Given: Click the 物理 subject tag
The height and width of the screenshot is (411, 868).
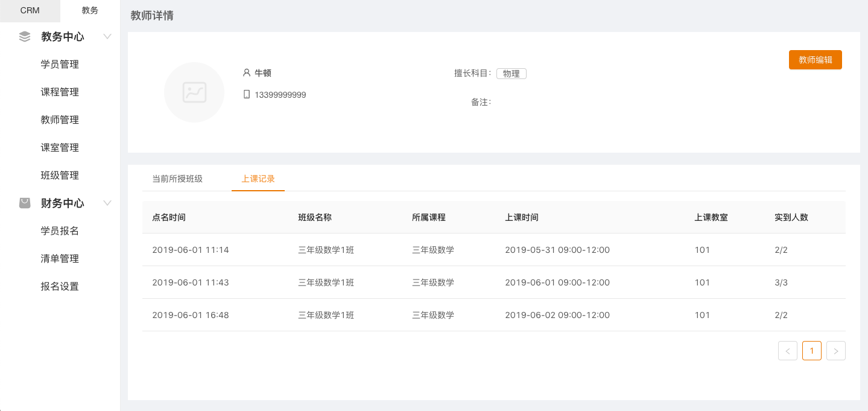Looking at the screenshot, I should click(x=511, y=74).
